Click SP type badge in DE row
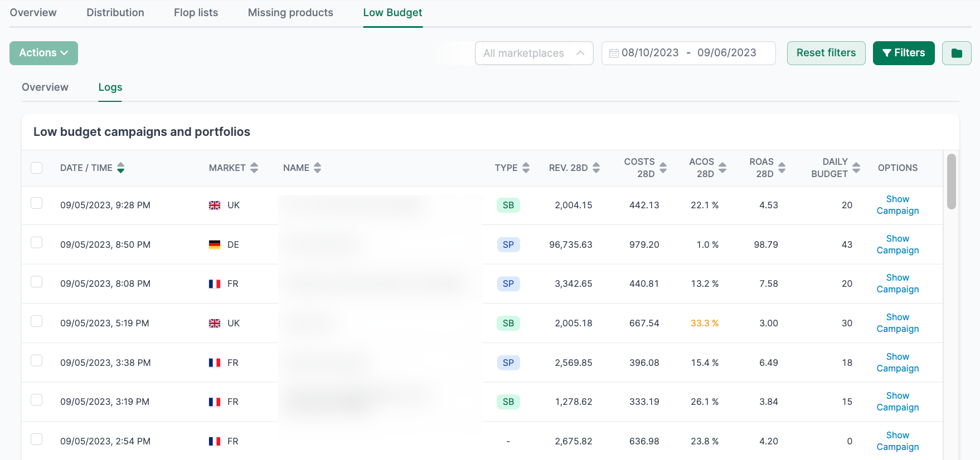Image resolution: width=980 pixels, height=460 pixels. pyautogui.click(x=508, y=244)
